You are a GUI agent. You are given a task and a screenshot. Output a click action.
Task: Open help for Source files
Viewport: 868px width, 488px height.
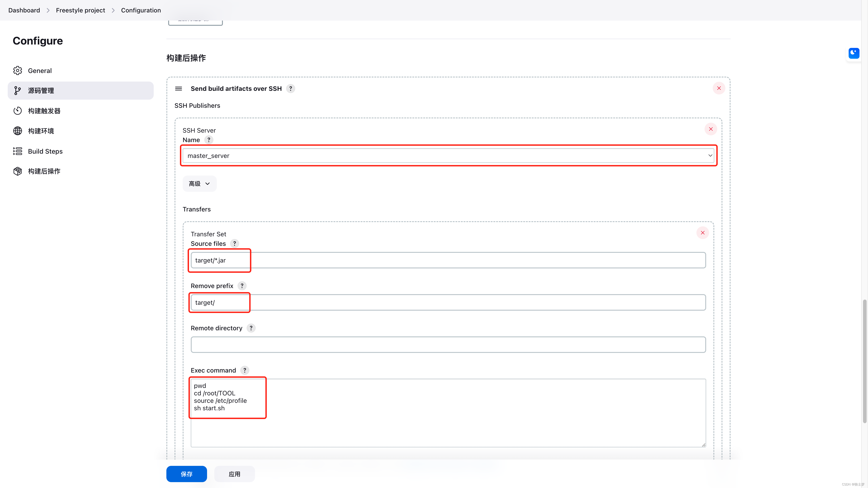pos(235,244)
